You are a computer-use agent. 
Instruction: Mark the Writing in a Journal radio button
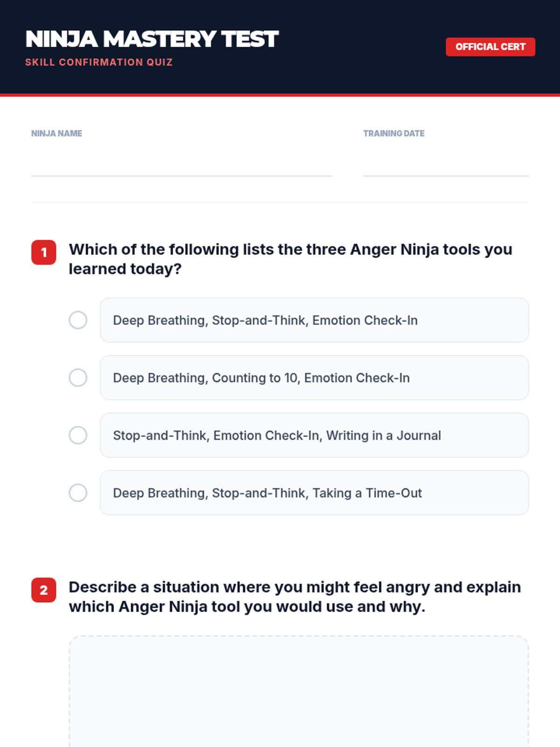pyautogui.click(x=78, y=435)
